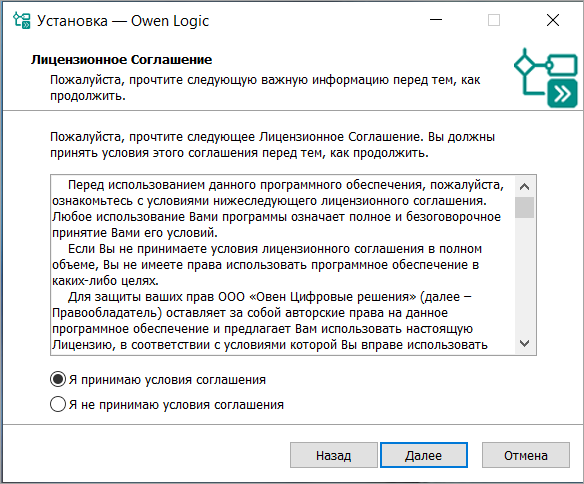
Task: Click the Owen Logic logo in header
Action: point(546,78)
